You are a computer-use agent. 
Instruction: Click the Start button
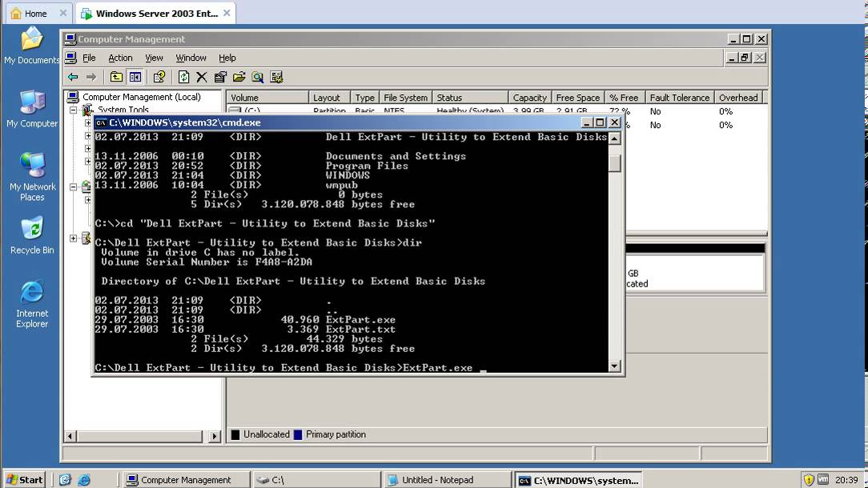[x=24, y=480]
